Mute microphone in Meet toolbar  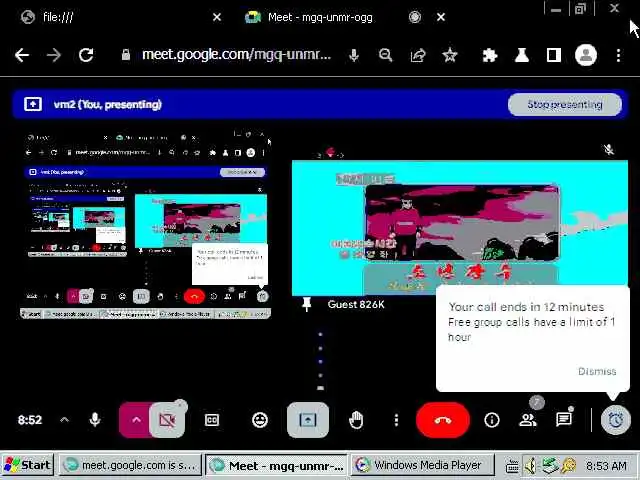95,420
